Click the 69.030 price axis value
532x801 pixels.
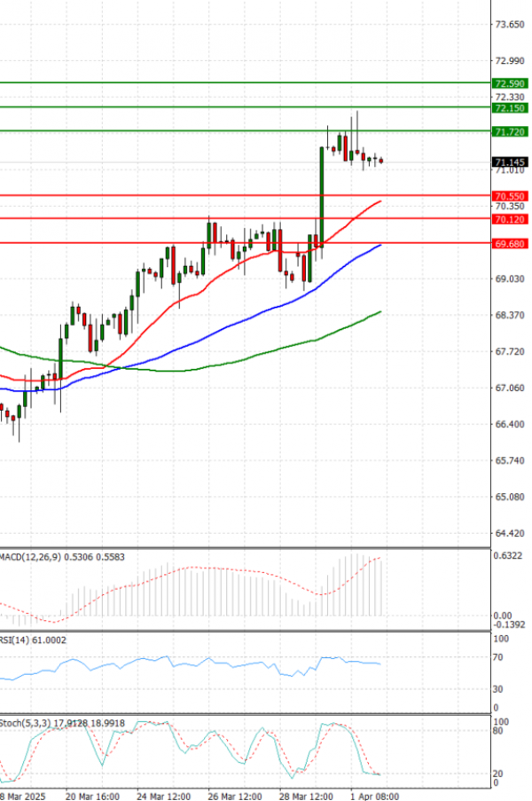(x=510, y=279)
